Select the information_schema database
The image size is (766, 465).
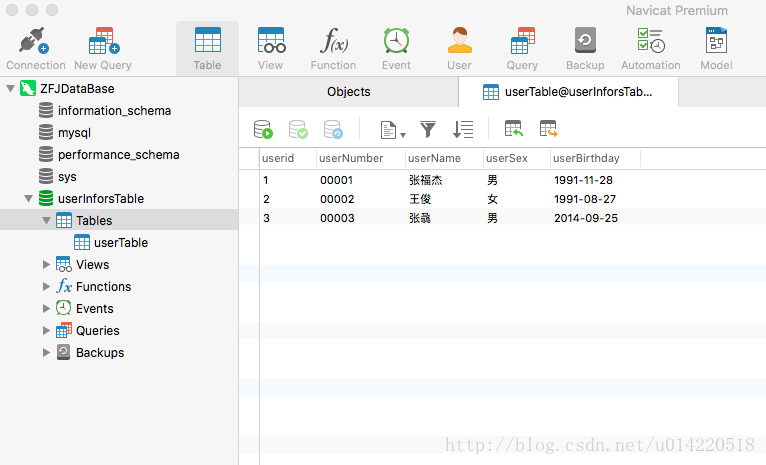[x=114, y=111]
